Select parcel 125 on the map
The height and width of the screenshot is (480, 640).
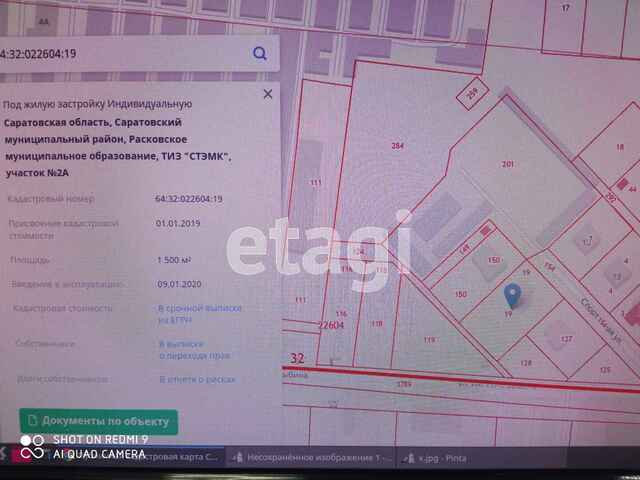pyautogui.click(x=605, y=370)
